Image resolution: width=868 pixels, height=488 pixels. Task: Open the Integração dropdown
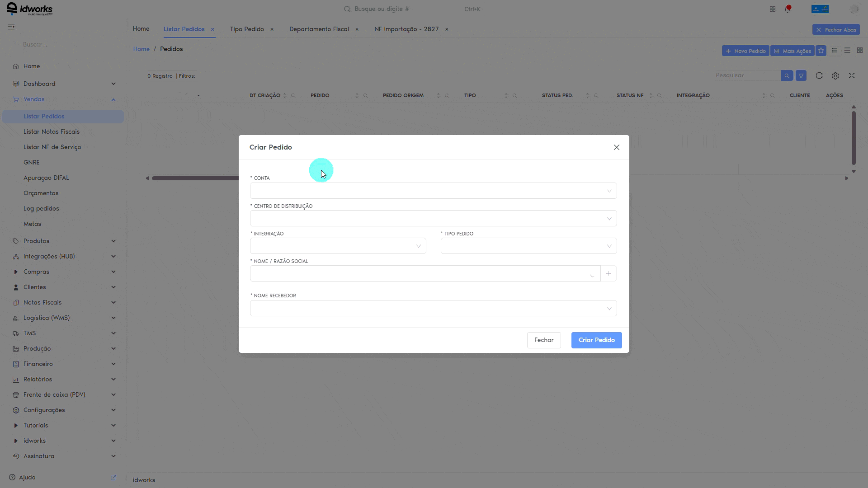338,246
